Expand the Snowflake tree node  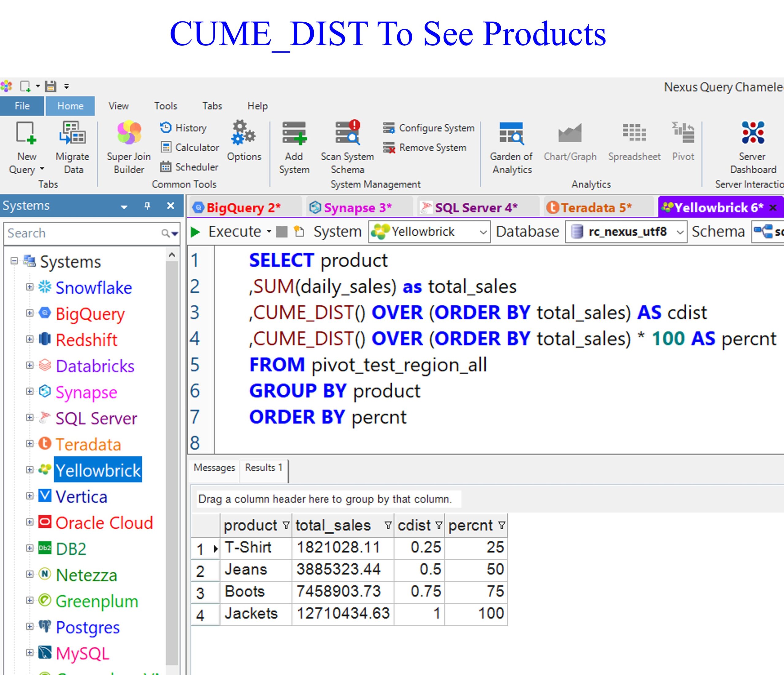(29, 287)
